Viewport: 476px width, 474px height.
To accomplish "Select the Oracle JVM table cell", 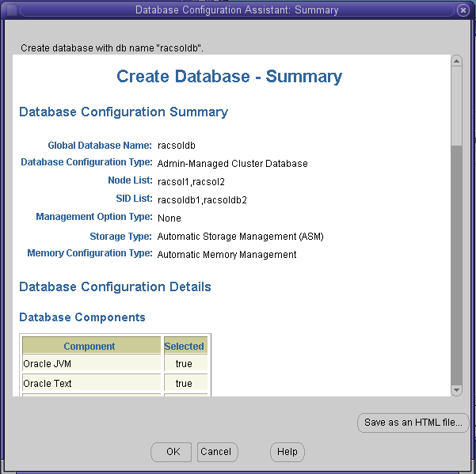I will click(x=91, y=363).
